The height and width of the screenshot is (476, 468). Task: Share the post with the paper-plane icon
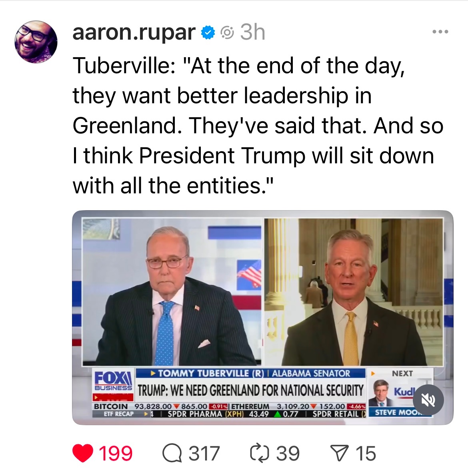pyautogui.click(x=339, y=453)
